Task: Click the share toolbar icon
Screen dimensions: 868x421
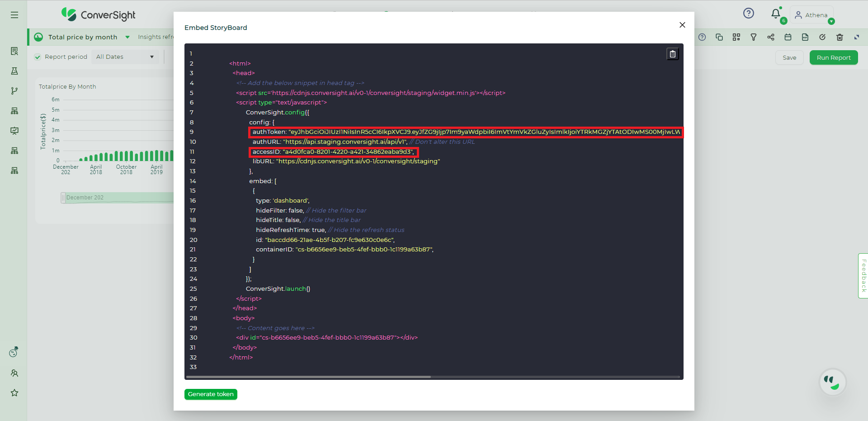Action: [771, 37]
